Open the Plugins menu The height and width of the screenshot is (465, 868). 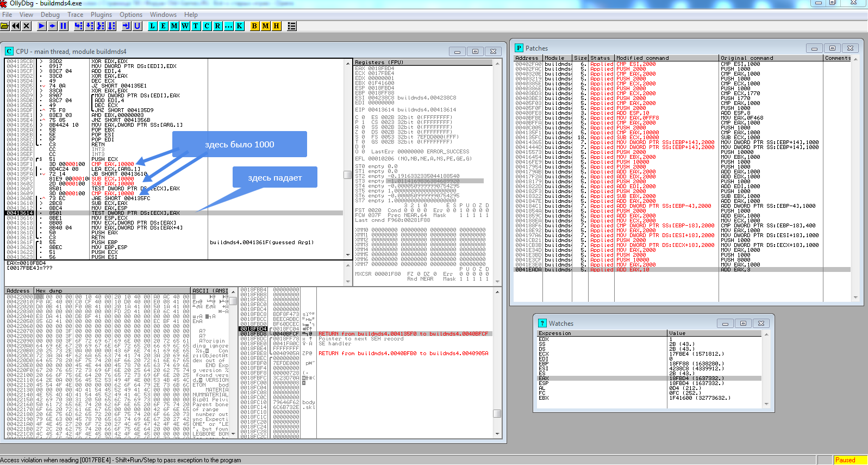pos(101,15)
